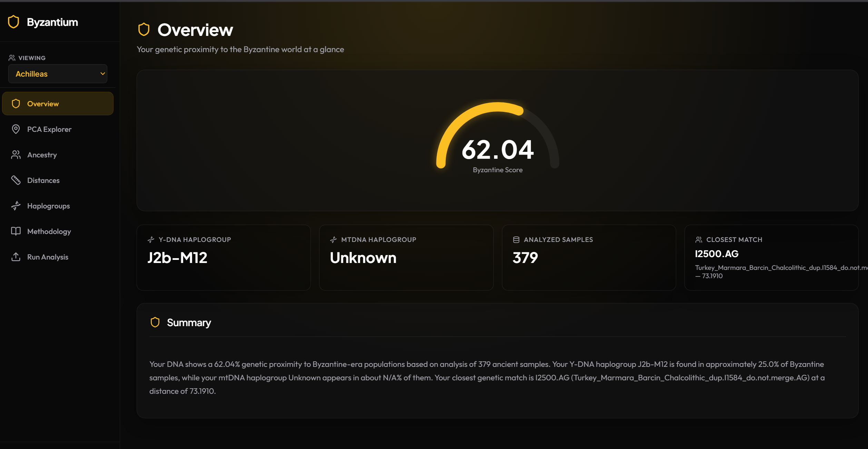
Task: Click the Y-DNA haplogroup icon
Action: [151, 239]
